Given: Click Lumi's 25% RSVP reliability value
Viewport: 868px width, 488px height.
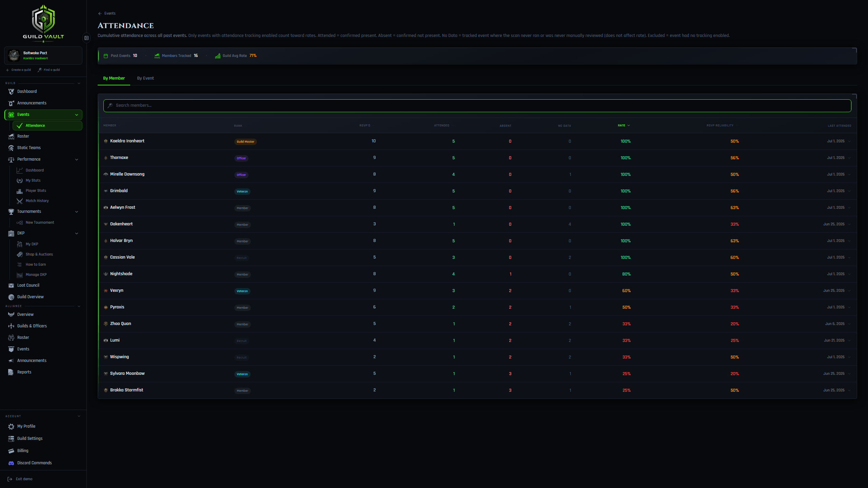Looking at the screenshot, I should 734,341.
